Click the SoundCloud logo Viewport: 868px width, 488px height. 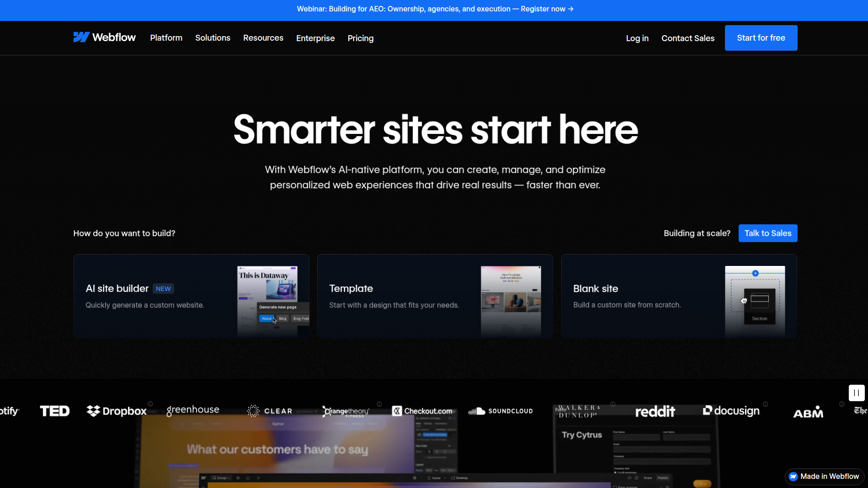[500, 411]
